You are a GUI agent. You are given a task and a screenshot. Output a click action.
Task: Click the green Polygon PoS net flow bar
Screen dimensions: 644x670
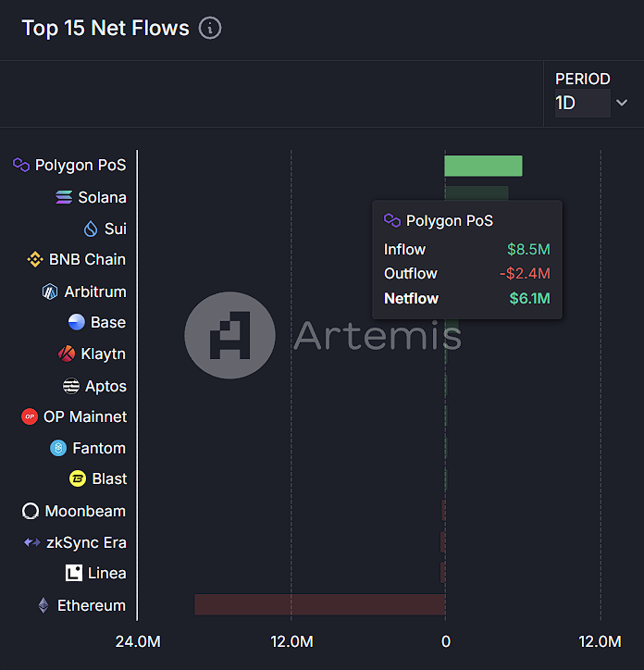point(483,166)
